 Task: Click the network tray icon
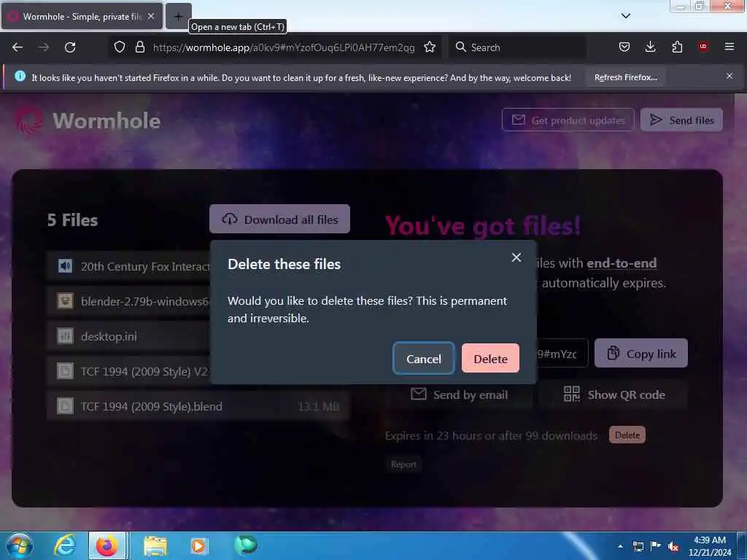pos(638,546)
